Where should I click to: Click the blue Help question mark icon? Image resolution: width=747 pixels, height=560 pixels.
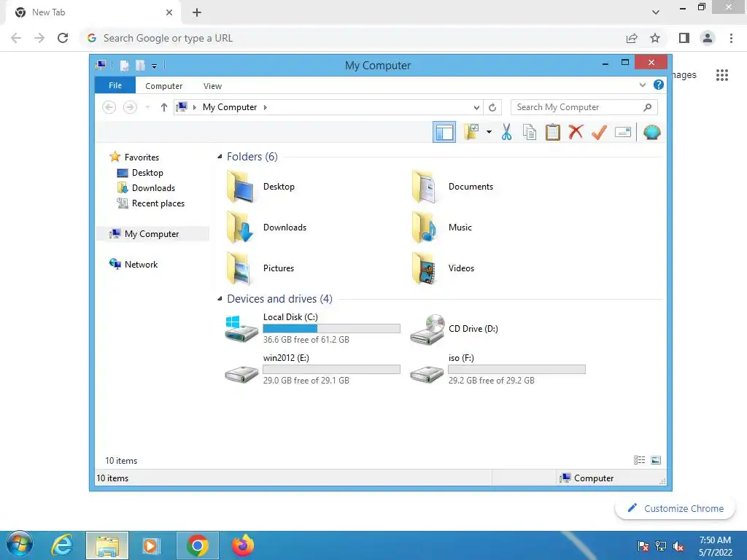pyautogui.click(x=659, y=85)
